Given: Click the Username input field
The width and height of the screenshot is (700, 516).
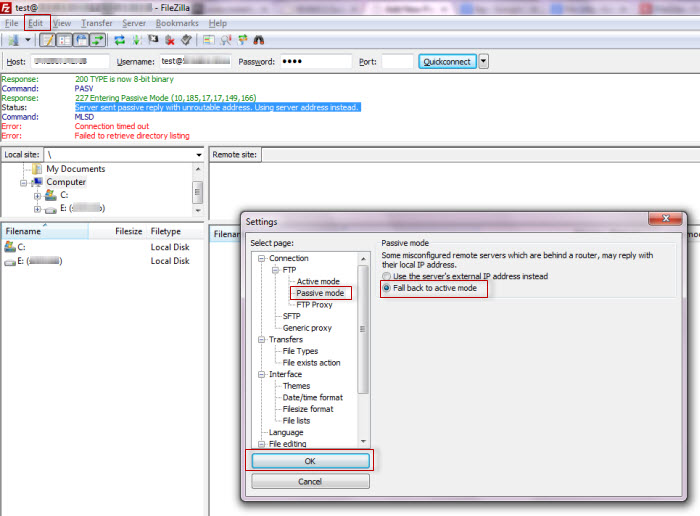Looking at the screenshot, I should pos(196,62).
